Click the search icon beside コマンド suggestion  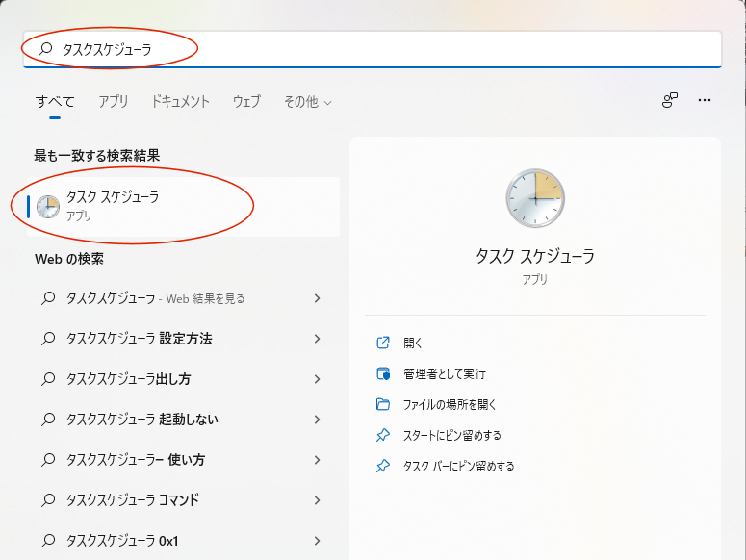pos(48,500)
